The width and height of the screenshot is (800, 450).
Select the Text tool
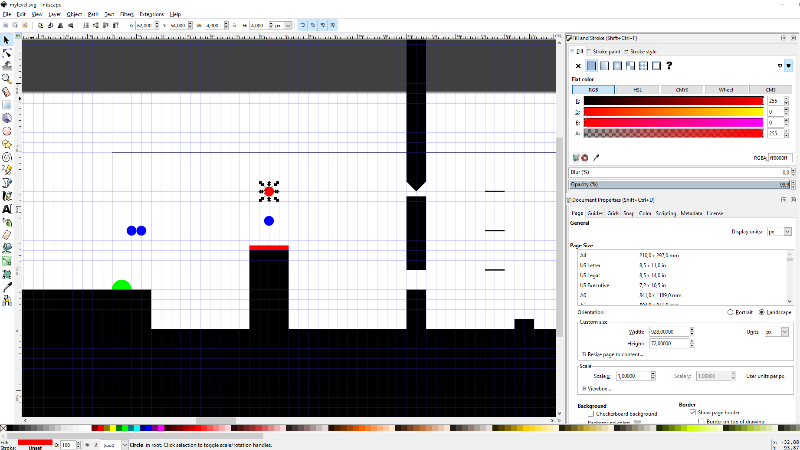[7, 208]
